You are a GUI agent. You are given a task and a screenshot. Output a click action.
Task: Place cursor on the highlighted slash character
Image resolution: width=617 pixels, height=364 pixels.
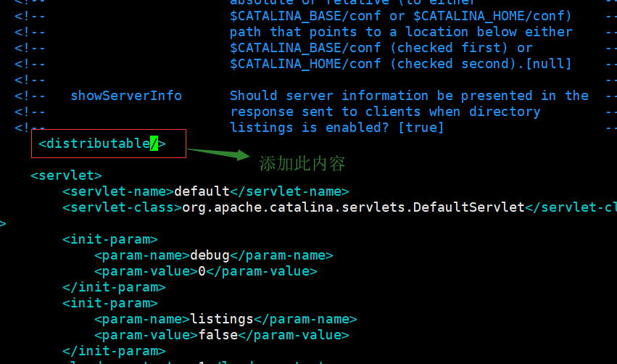pyautogui.click(x=154, y=144)
